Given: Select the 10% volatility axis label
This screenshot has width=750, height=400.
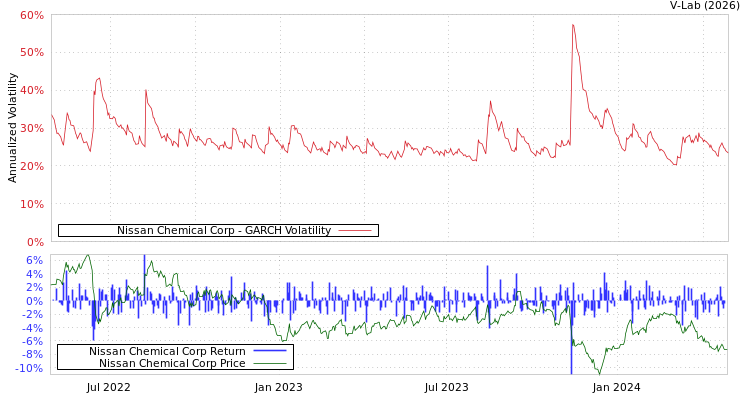Looking at the screenshot, I should pos(31,204).
